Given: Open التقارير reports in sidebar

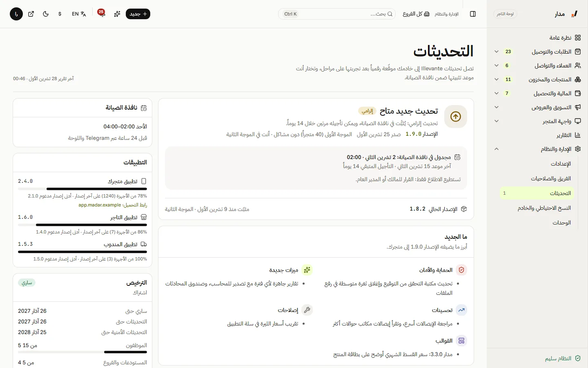Looking at the screenshot, I should [x=537, y=135].
